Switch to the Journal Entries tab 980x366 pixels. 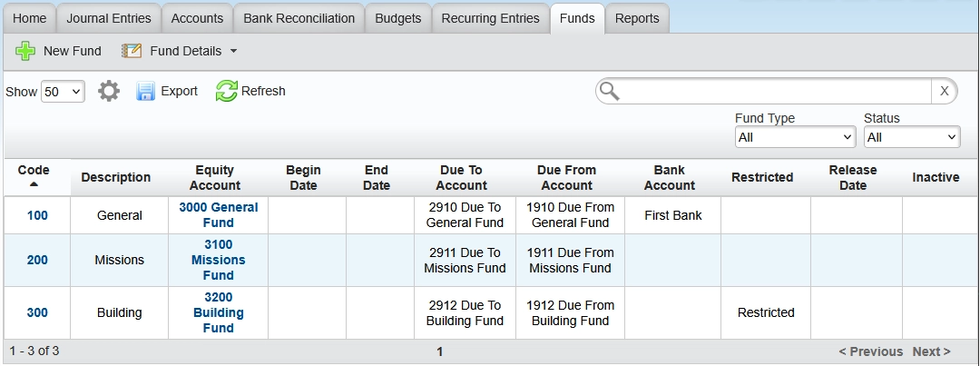(x=111, y=18)
